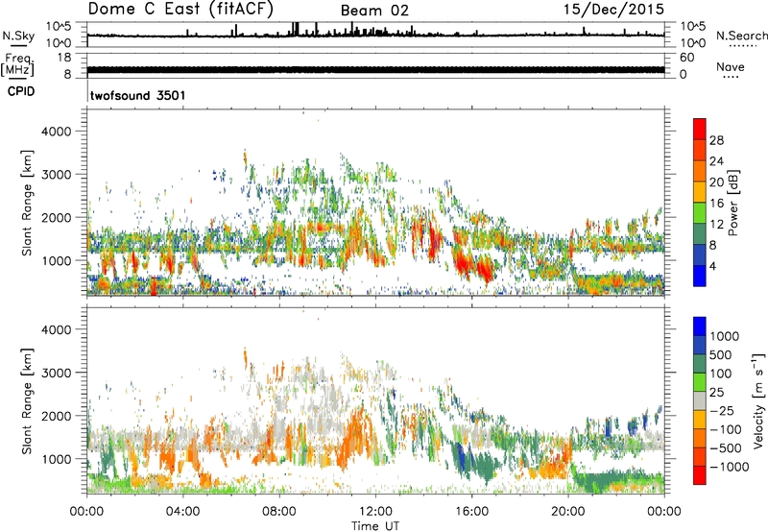Viewport: 768px width, 532px height.
Task: Click the '08:00' time tick label
Action: click(x=278, y=512)
